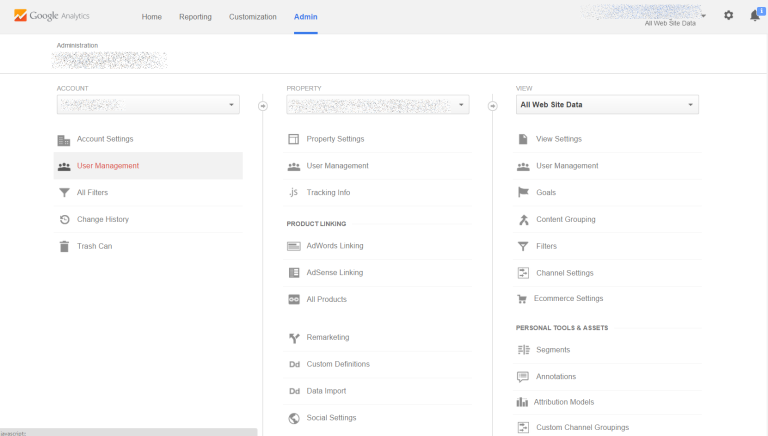Click the Dd icon beside Data Import

tap(294, 391)
